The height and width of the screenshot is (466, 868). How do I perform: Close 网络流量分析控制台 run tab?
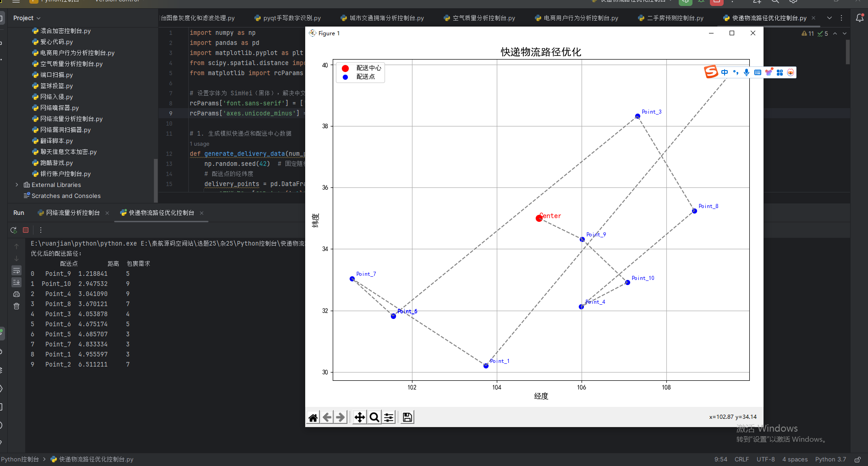pos(107,213)
